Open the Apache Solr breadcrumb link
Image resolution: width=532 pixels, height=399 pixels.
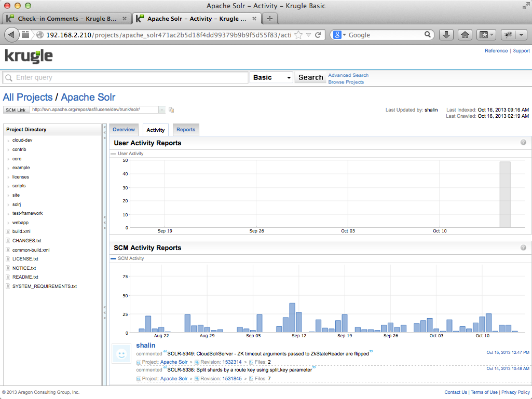[88, 97]
